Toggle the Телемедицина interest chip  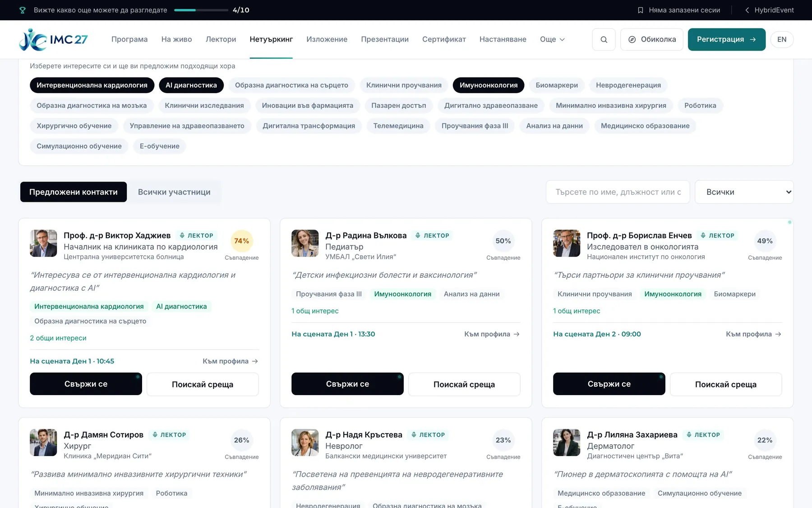[398, 126]
